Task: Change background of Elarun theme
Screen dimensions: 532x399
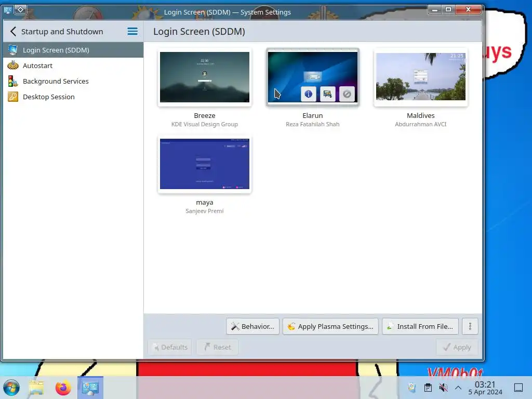Action: [x=327, y=94]
